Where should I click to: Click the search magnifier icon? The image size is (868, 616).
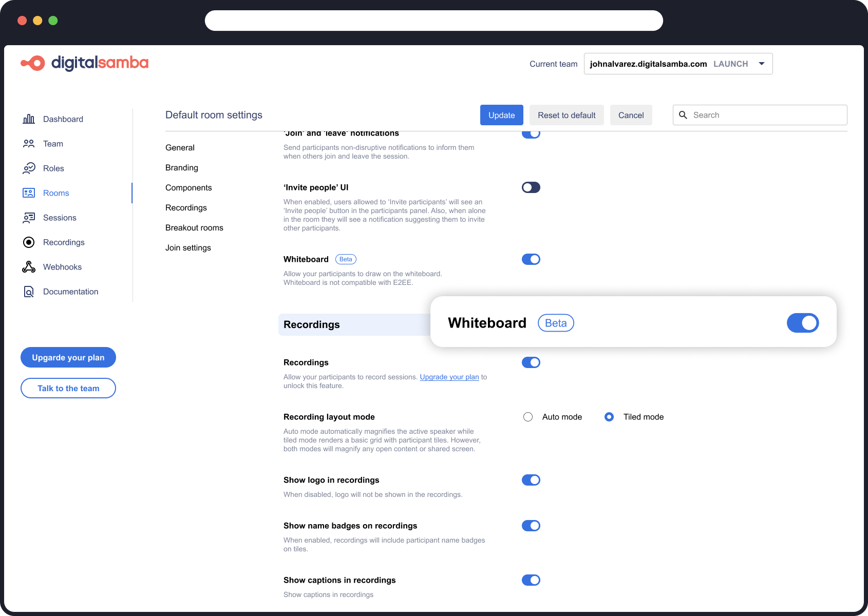683,115
